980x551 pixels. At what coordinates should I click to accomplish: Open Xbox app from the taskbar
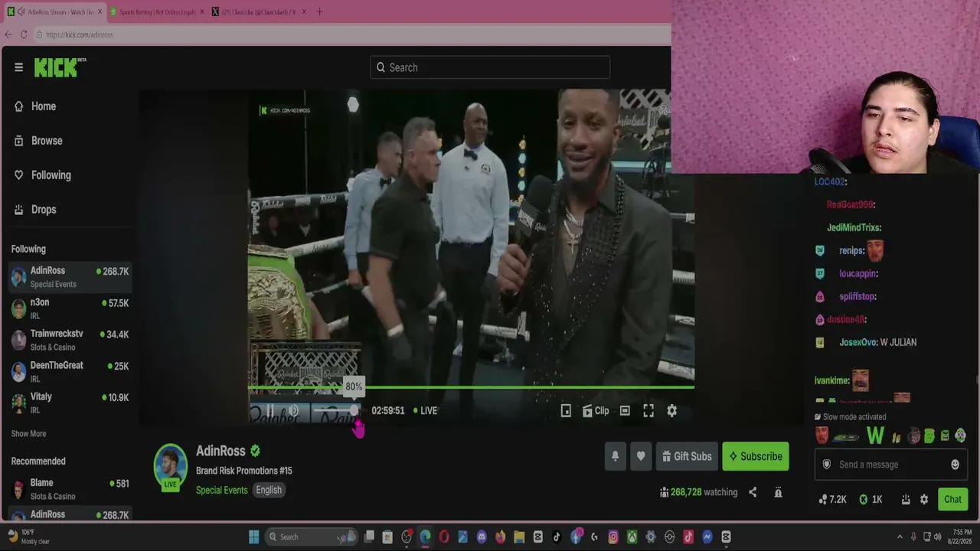pos(632,536)
